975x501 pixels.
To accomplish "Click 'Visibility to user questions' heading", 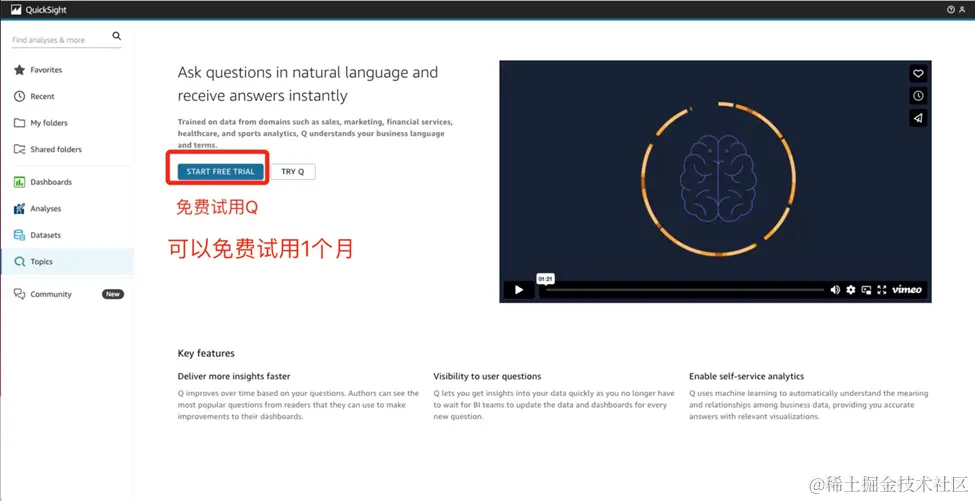I will 487,376.
